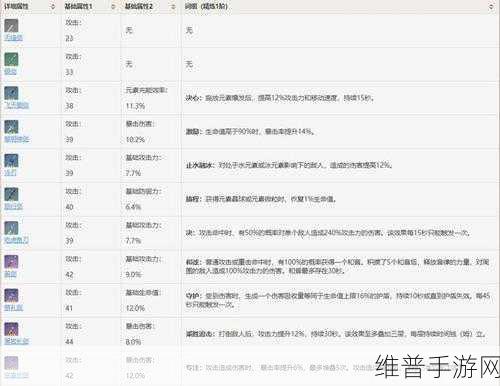Follow the 冷刃 name link
Image resolution: width=500 pixels, height=386 pixels.
[x=10, y=172]
